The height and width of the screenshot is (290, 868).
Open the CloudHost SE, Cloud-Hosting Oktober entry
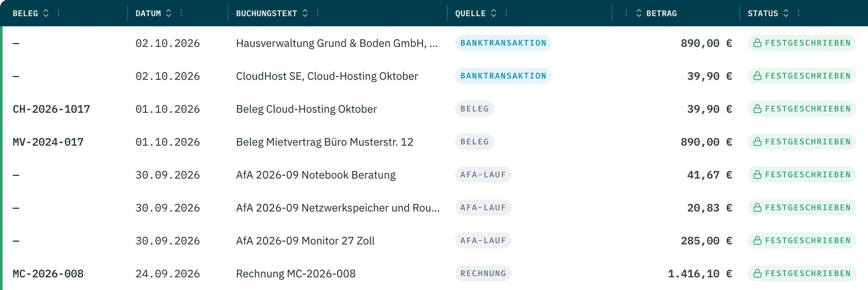[327, 76]
